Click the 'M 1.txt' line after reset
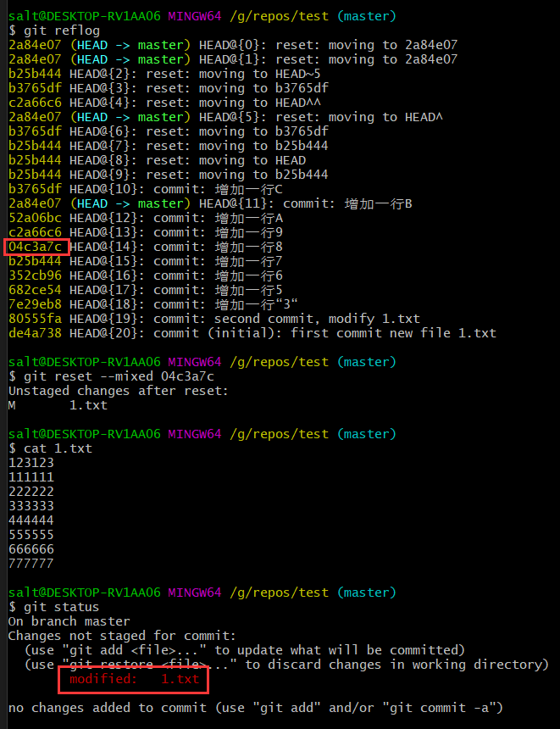 [58, 405]
